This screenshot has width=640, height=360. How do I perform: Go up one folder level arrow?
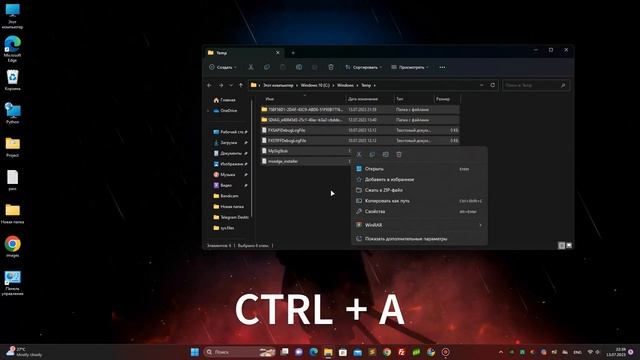(x=241, y=85)
